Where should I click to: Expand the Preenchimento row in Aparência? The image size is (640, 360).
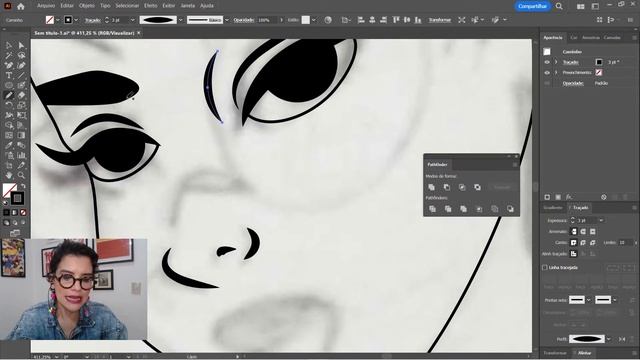(x=556, y=73)
